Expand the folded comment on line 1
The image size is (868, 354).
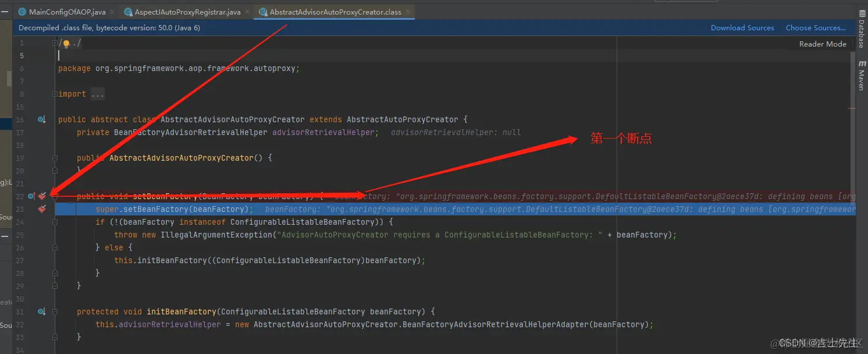point(55,43)
